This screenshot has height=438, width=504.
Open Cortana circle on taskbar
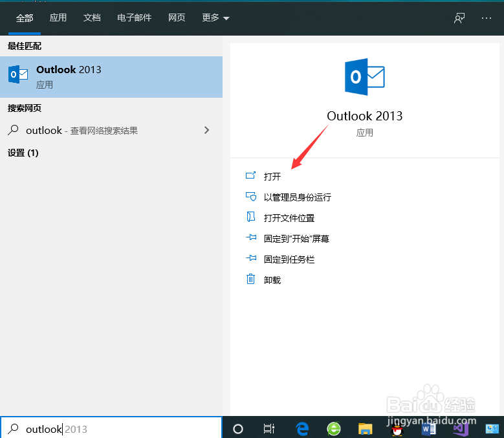point(238,429)
